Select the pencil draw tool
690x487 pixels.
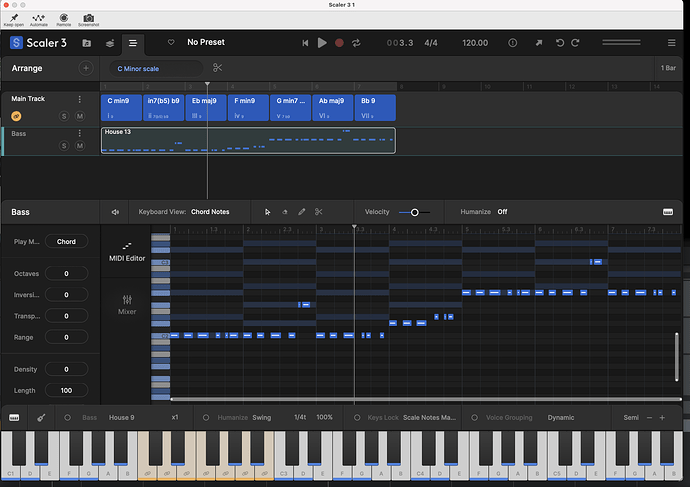(x=302, y=212)
